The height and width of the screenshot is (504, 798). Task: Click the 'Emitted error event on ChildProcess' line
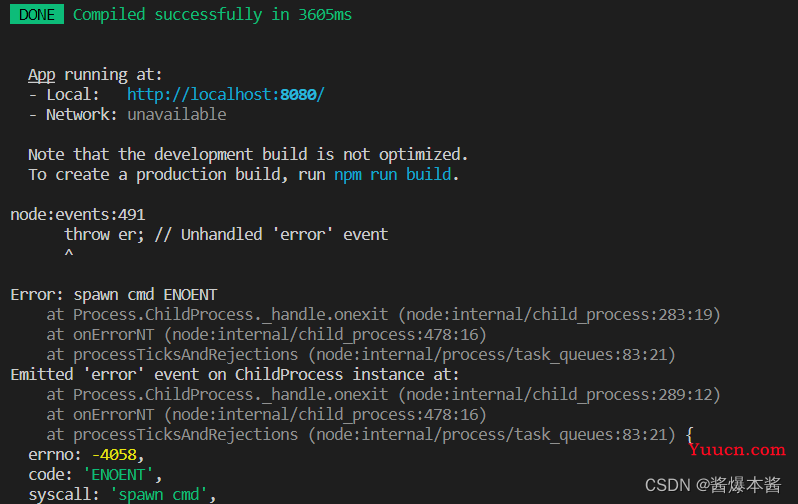pos(235,375)
